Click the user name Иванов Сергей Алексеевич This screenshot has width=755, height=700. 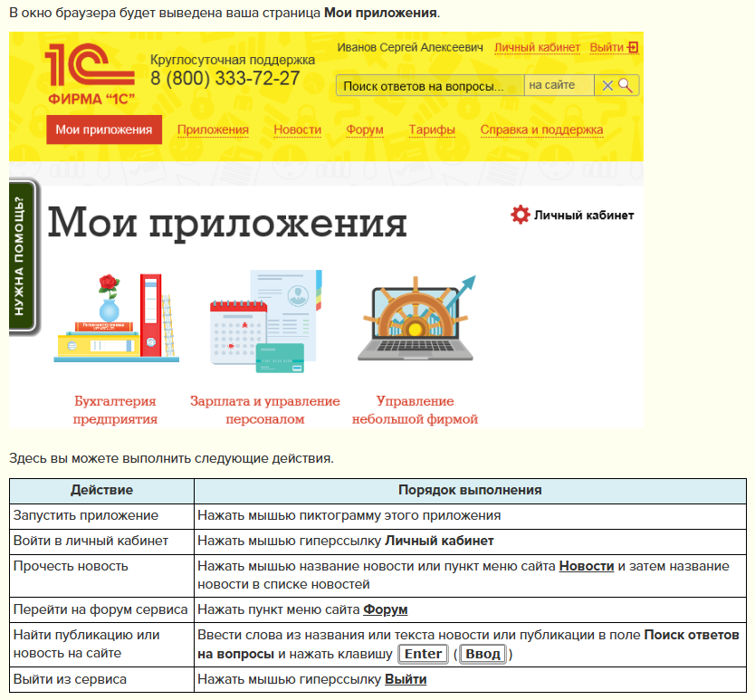[410, 47]
